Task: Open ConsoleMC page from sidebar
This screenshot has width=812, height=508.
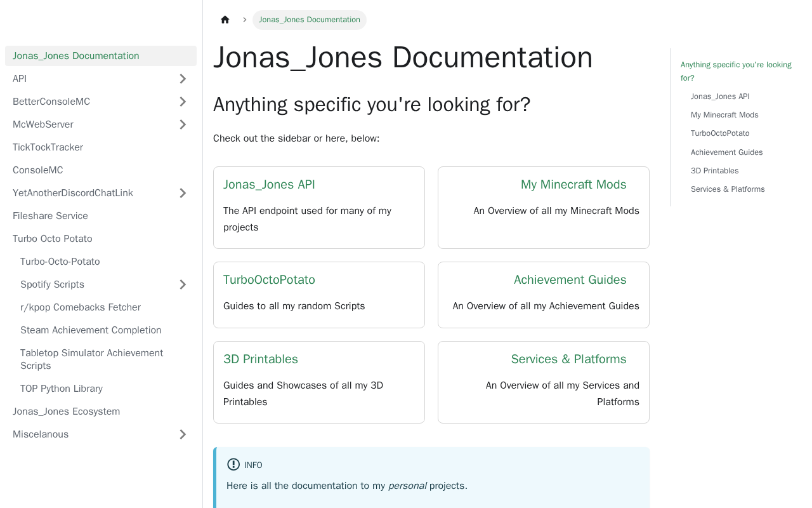Action: 38,170
